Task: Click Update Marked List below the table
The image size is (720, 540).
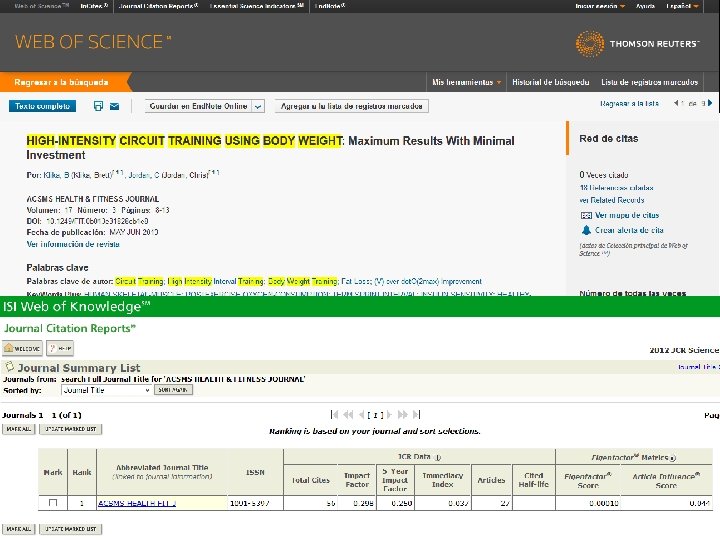Action: [70, 529]
